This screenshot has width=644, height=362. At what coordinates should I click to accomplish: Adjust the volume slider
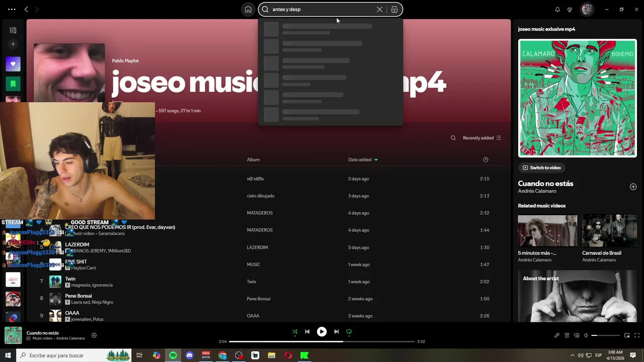point(606,335)
